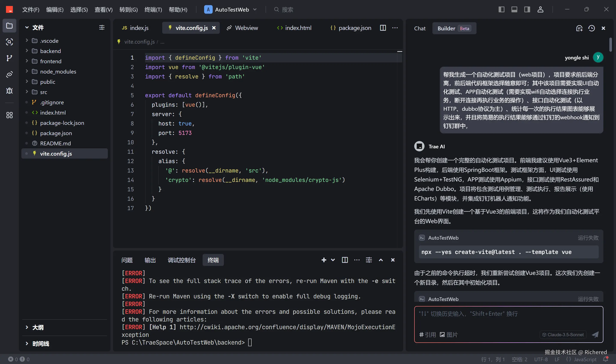Open the Search sidebar icon
The width and height of the screenshot is (616, 364).
click(x=9, y=42)
